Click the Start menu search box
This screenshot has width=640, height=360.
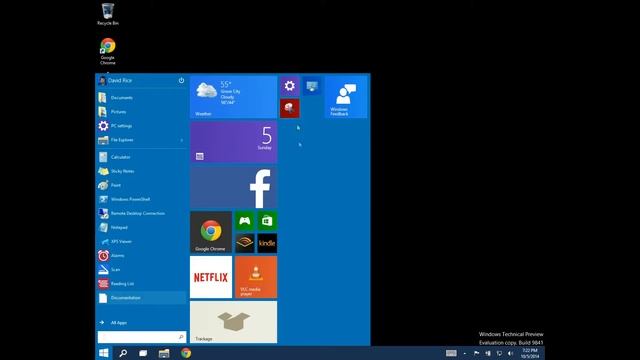(x=142, y=337)
